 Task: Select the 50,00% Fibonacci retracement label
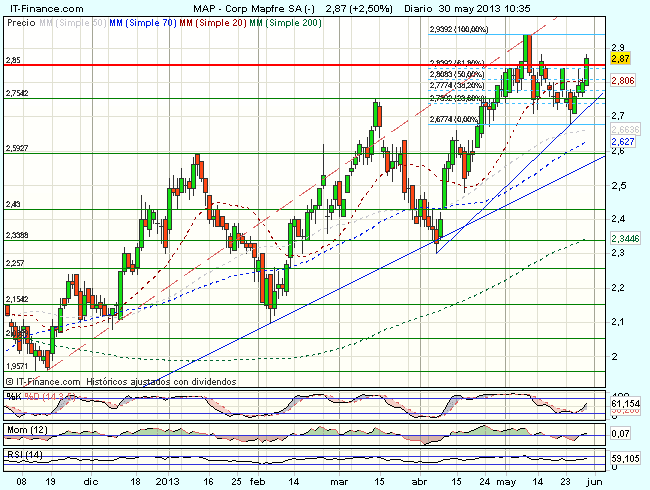pyautogui.click(x=456, y=74)
